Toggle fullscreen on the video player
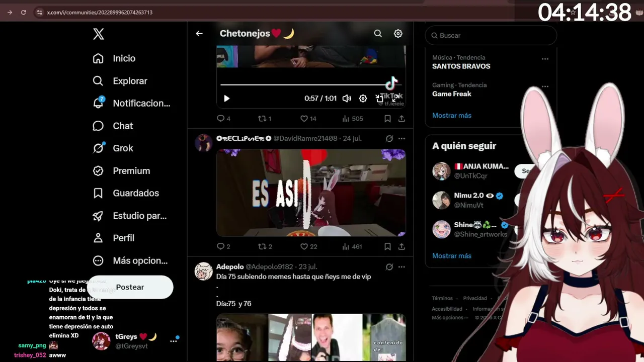Screen dimensions: 644x362 [x=396, y=99]
